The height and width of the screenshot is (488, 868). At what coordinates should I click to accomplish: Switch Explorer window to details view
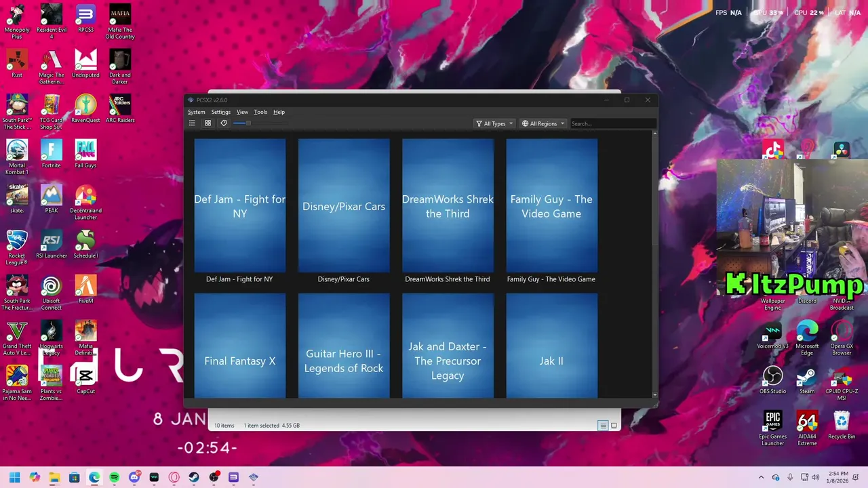[x=602, y=426]
